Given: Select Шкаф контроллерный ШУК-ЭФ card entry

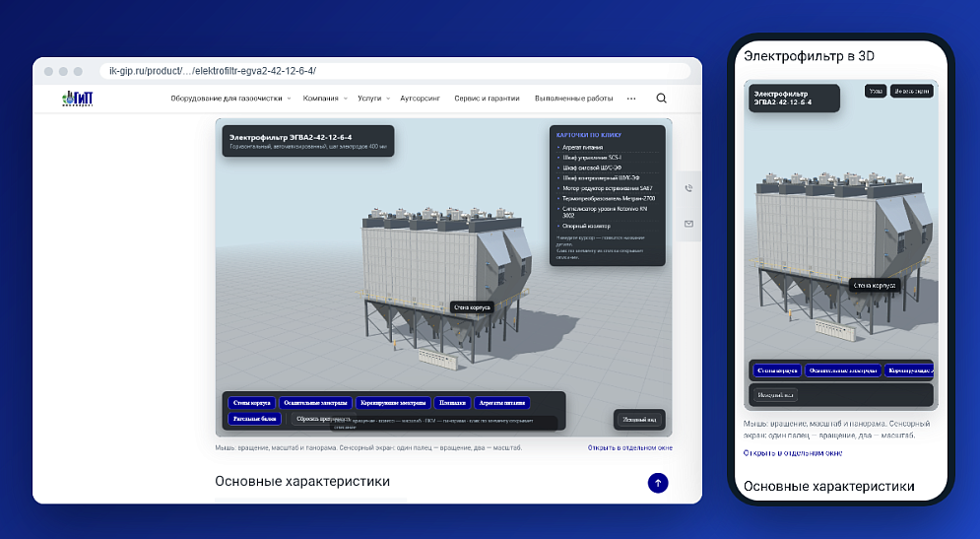Looking at the screenshot, I should (x=601, y=178).
